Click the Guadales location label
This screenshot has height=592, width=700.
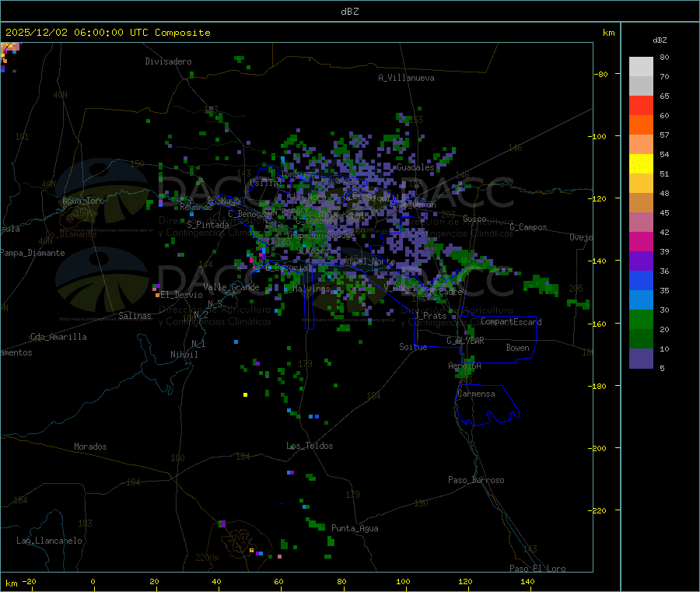pos(415,167)
